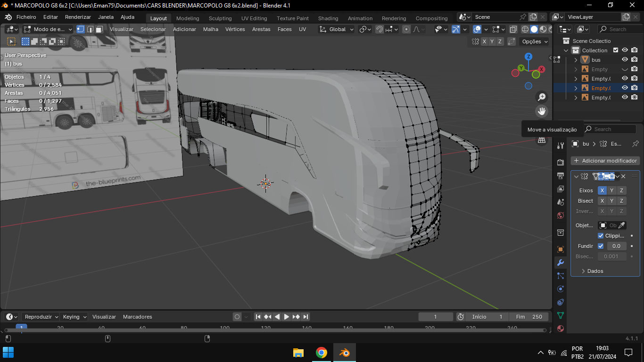Viewport: 644px width, 362px height.
Task: Switch to the Modeling workspace tab
Action: click(188, 18)
